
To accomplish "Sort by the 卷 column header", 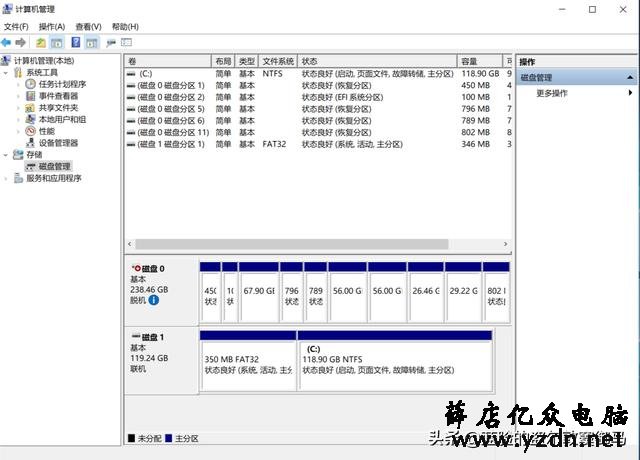I will [168, 61].
